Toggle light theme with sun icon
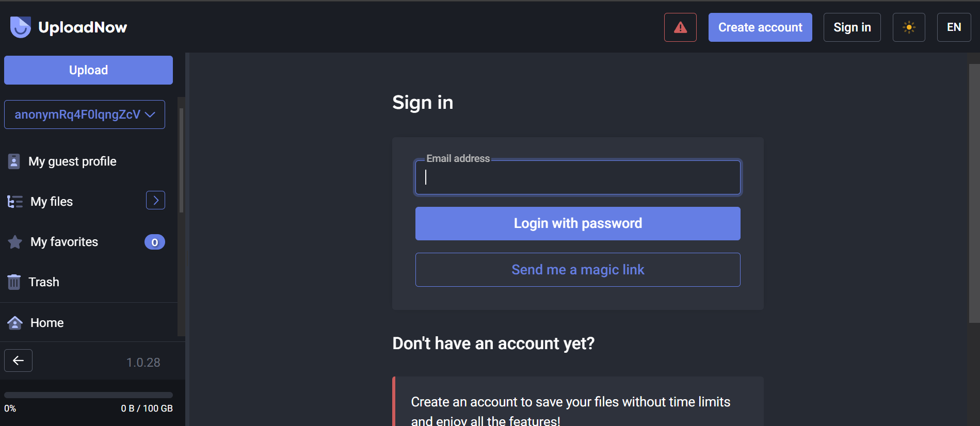The image size is (980, 426). click(x=909, y=27)
